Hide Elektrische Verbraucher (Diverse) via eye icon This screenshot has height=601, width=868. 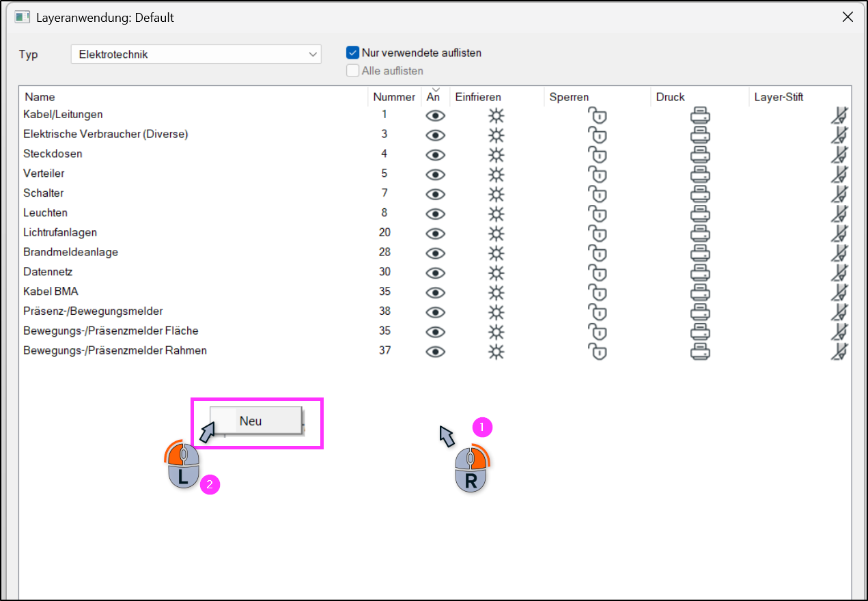pos(435,135)
